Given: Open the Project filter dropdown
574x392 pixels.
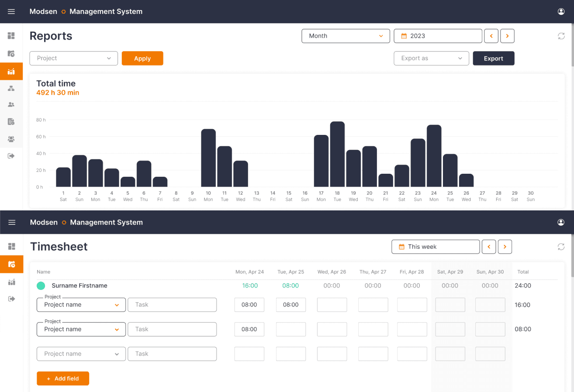Looking at the screenshot, I should (73, 58).
